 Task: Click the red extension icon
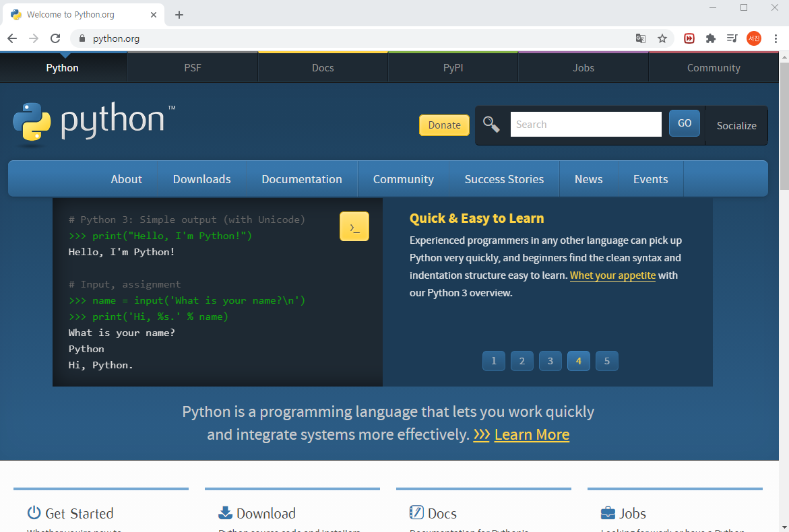coord(689,38)
